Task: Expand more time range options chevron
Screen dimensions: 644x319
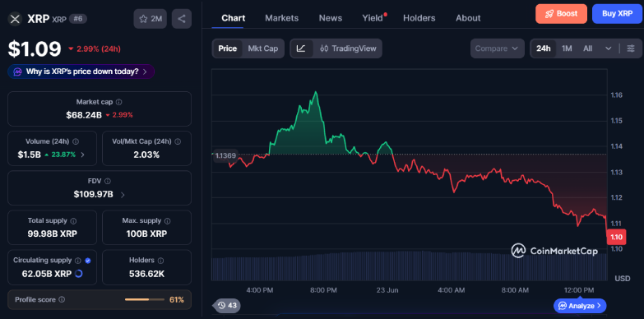Action: [609, 49]
